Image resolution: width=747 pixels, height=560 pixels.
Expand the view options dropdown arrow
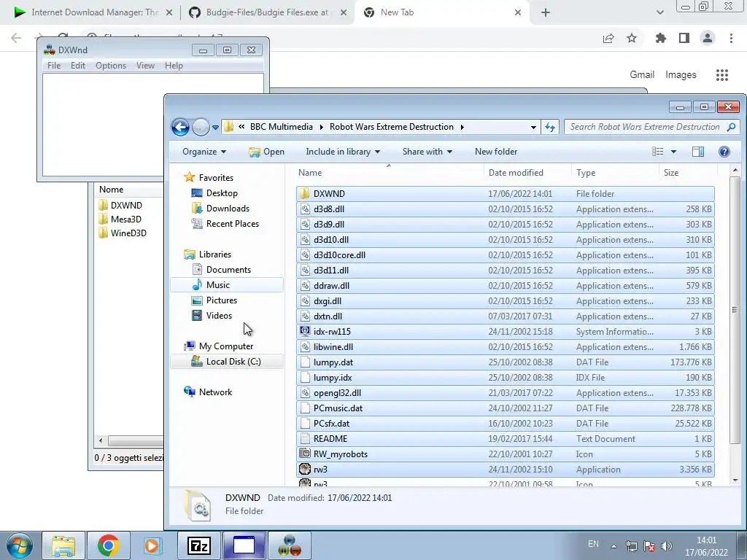pyautogui.click(x=673, y=152)
